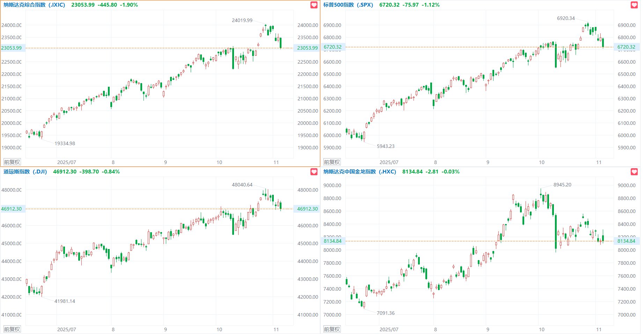The height and width of the screenshot is (334, 644).
Task: Click the 2025/07 date label under the S&P chart
Action: (389, 162)
